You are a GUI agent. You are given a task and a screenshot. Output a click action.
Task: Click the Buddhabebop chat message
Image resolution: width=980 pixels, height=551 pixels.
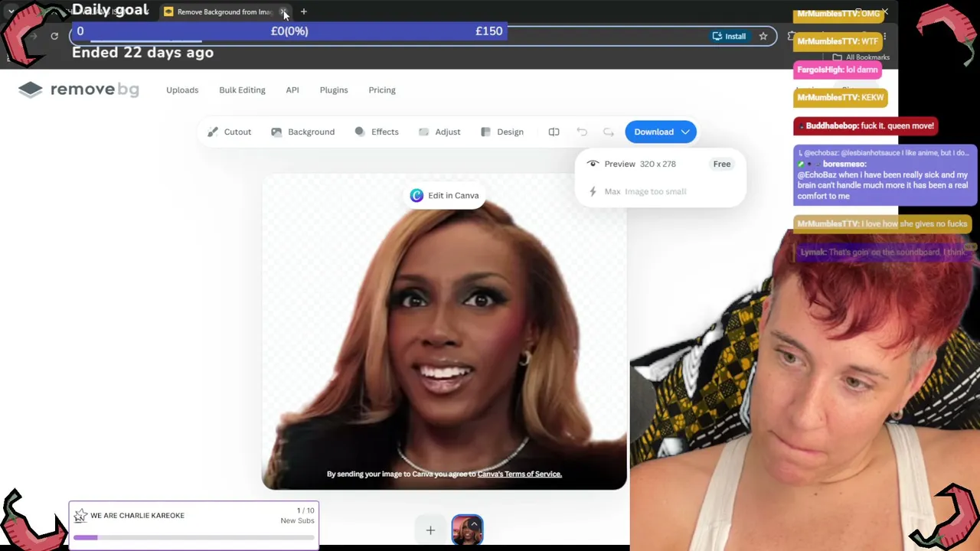click(865, 126)
